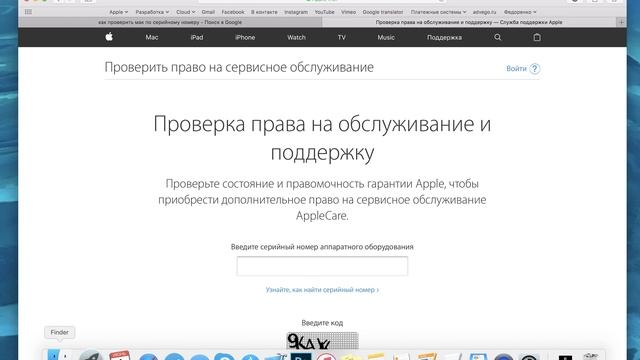
Task: Open the Facebook bookmark
Action: 233,12
